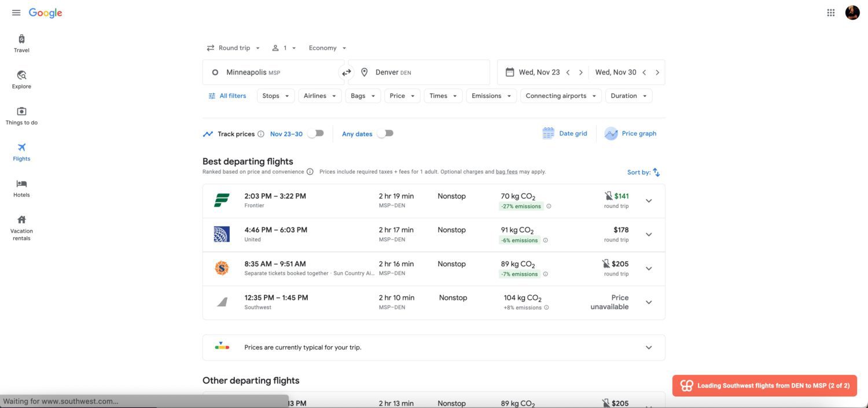Open the hamburger main menu
Image resolution: width=868 pixels, height=408 pixels.
click(x=16, y=13)
